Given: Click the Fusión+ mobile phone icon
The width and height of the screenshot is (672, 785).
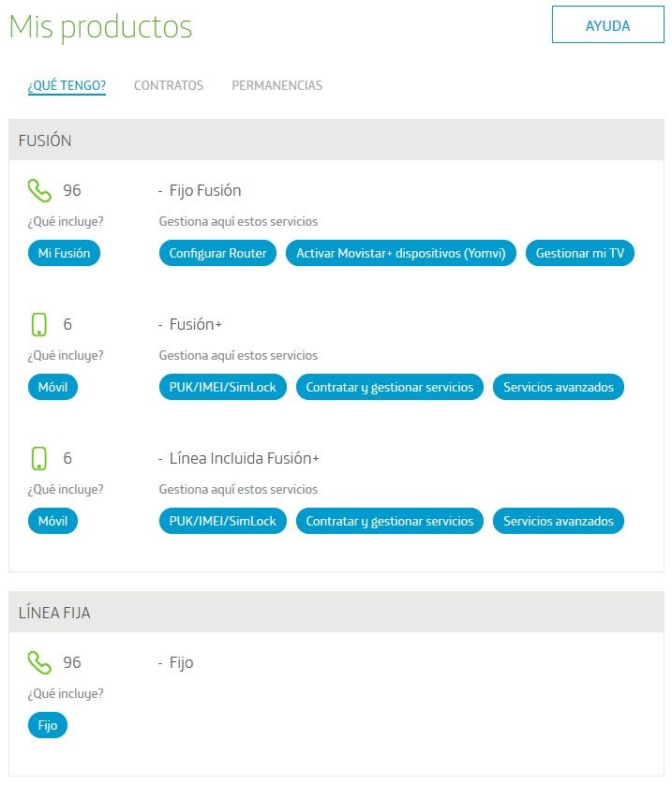Looking at the screenshot, I should click(39, 325).
